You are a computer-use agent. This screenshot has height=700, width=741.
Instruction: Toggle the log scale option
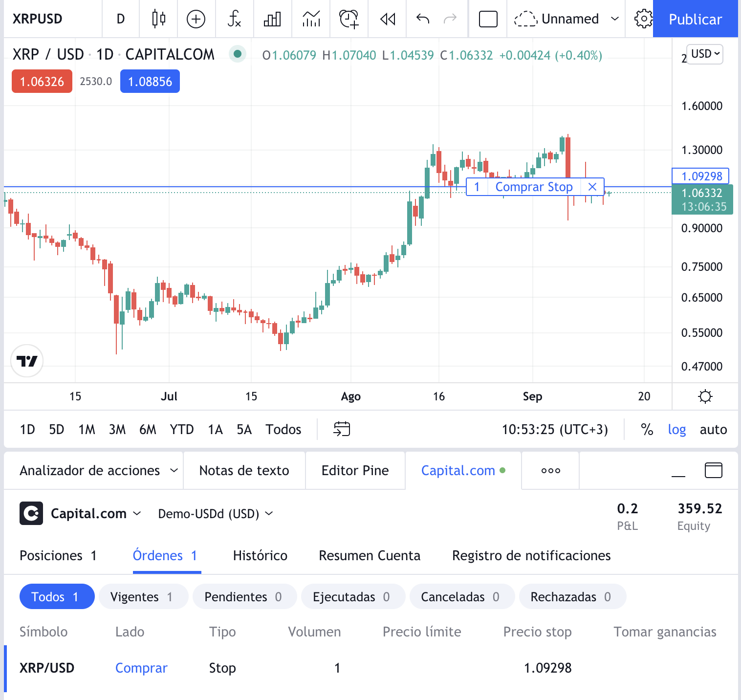[676, 429]
